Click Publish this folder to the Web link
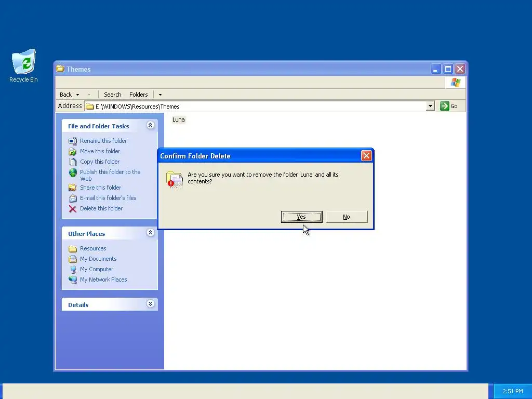The image size is (532, 399). coord(110,176)
